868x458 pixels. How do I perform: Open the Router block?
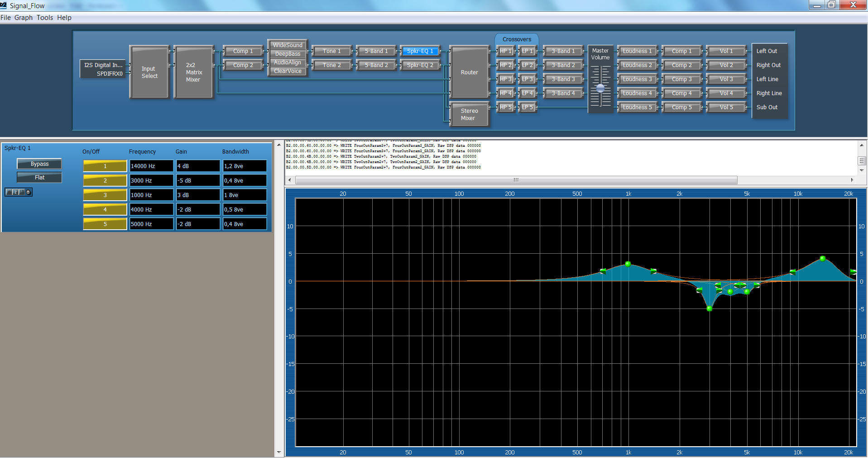(469, 72)
